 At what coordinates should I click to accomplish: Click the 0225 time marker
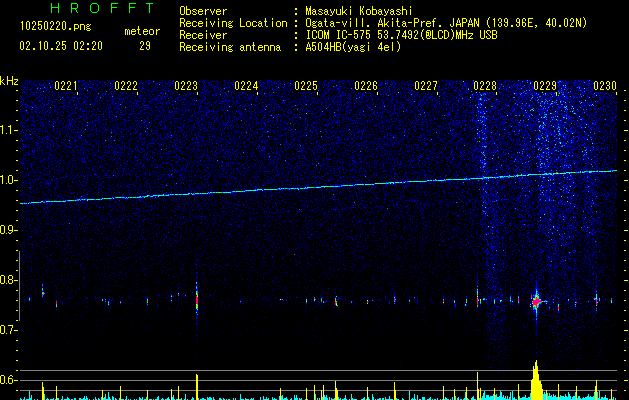[306, 86]
